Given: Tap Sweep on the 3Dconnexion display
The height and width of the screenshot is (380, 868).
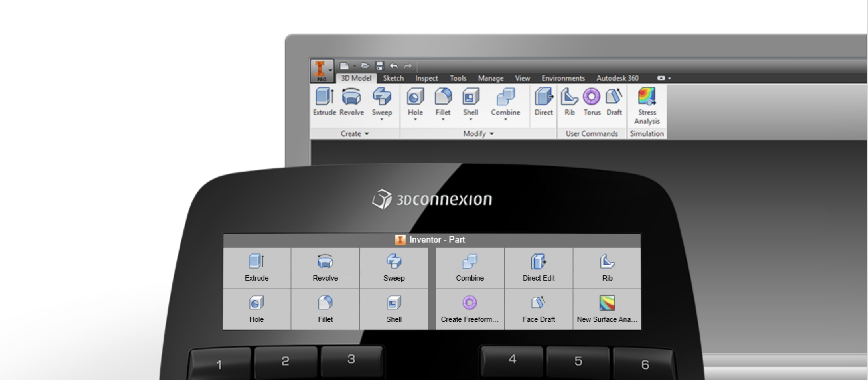Looking at the screenshot, I should click(x=394, y=268).
